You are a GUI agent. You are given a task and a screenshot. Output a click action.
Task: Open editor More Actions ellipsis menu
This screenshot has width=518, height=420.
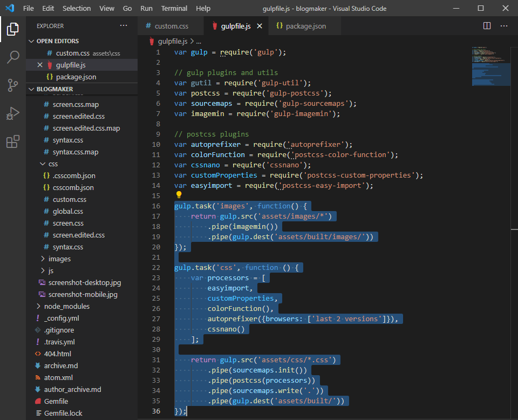click(504, 26)
